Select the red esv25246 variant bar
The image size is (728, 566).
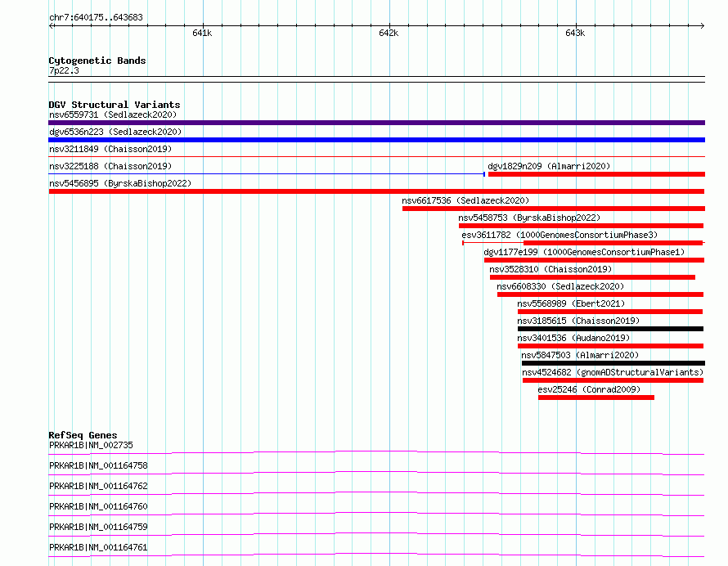pyautogui.click(x=596, y=398)
